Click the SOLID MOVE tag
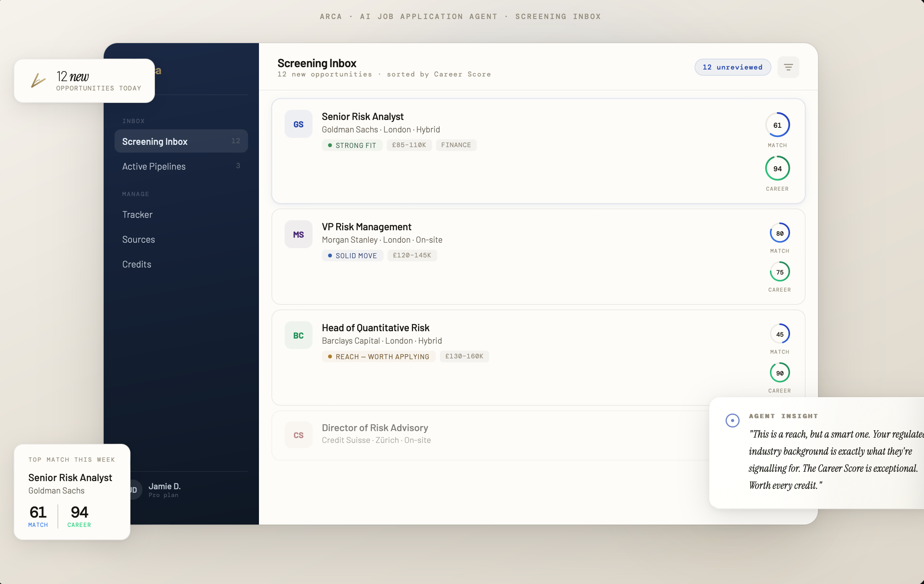924x584 pixels. (x=352, y=255)
